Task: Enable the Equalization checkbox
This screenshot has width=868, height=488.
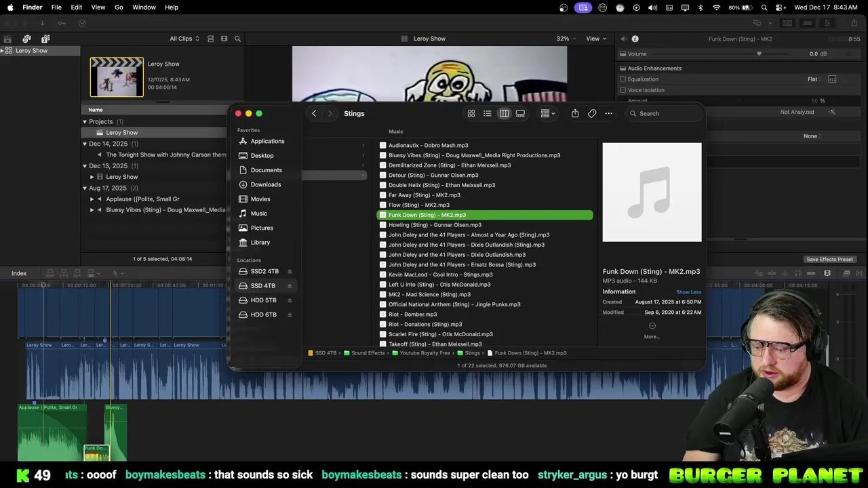Action: click(x=623, y=79)
